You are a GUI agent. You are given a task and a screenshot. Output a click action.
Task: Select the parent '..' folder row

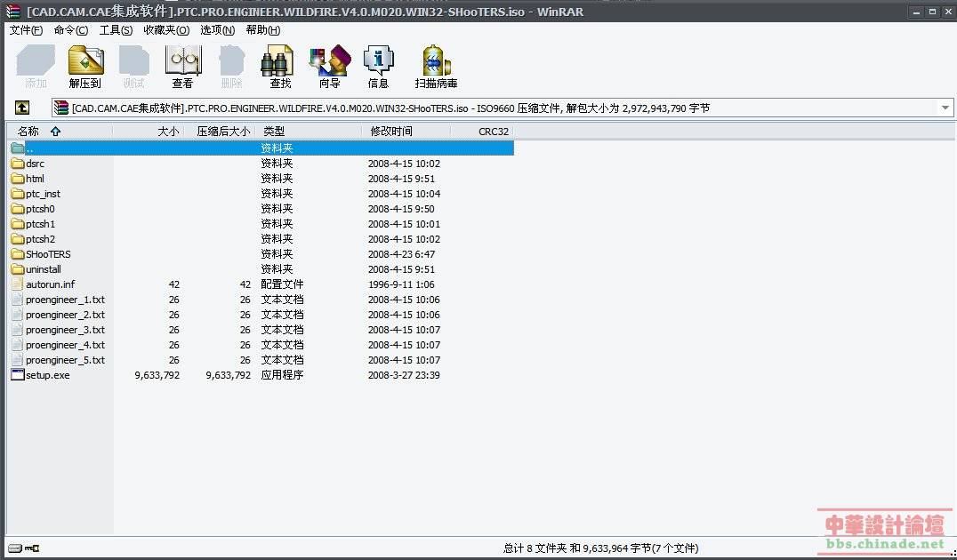tap(261, 148)
